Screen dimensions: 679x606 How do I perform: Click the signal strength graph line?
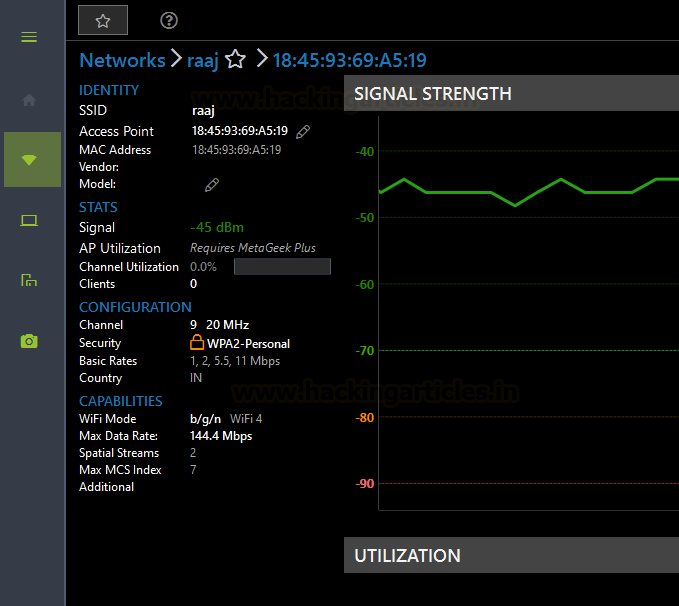point(528,192)
